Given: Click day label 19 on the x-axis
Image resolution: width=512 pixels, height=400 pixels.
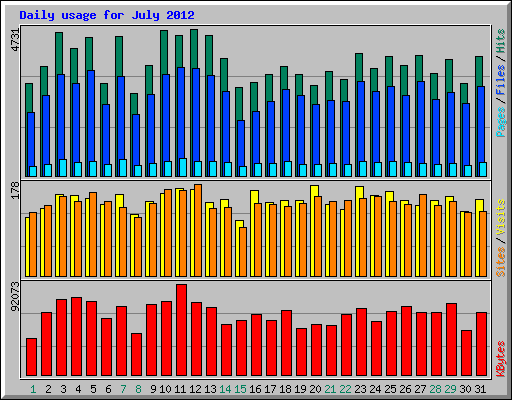Looking at the screenshot, I should [300, 389].
